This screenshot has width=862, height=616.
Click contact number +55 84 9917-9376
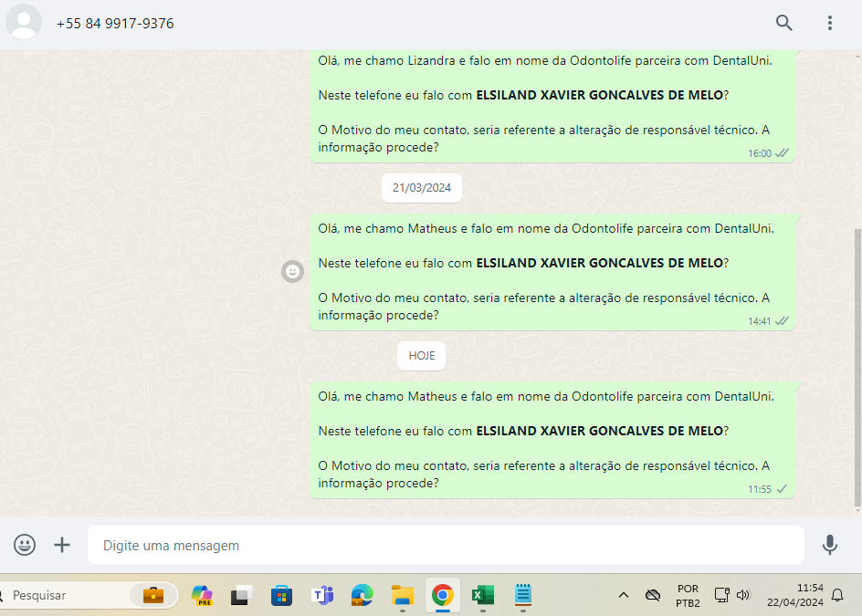click(x=115, y=24)
